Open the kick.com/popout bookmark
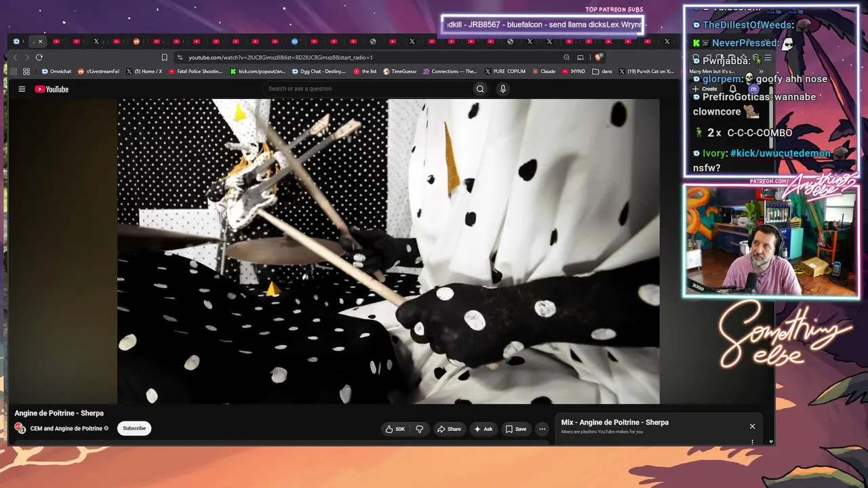Image resolution: width=868 pixels, height=488 pixels. tap(258, 71)
